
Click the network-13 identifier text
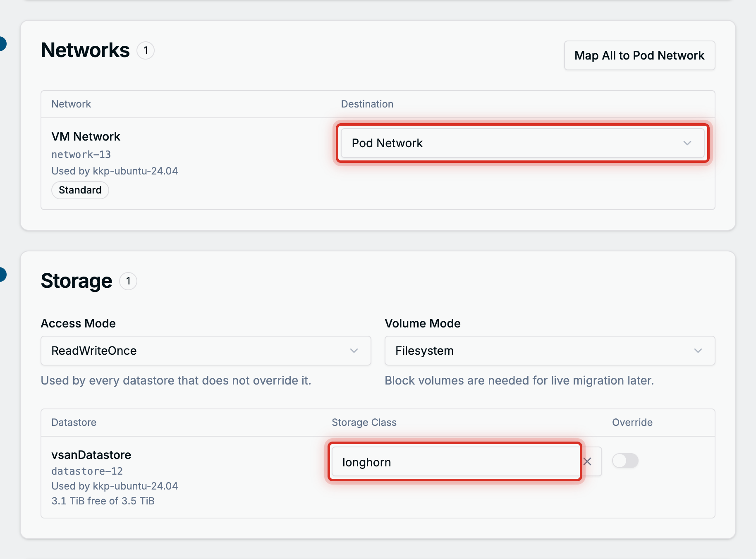[x=81, y=154]
